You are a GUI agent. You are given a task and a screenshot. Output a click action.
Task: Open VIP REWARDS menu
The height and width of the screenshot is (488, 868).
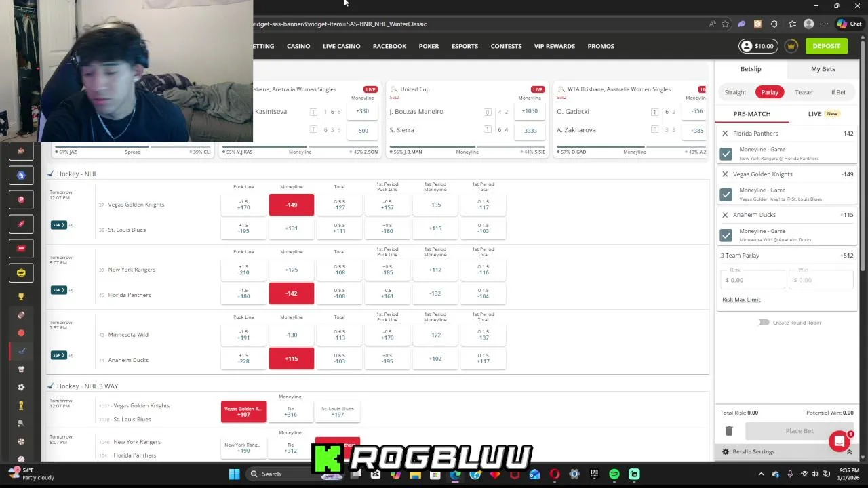[x=555, y=46]
